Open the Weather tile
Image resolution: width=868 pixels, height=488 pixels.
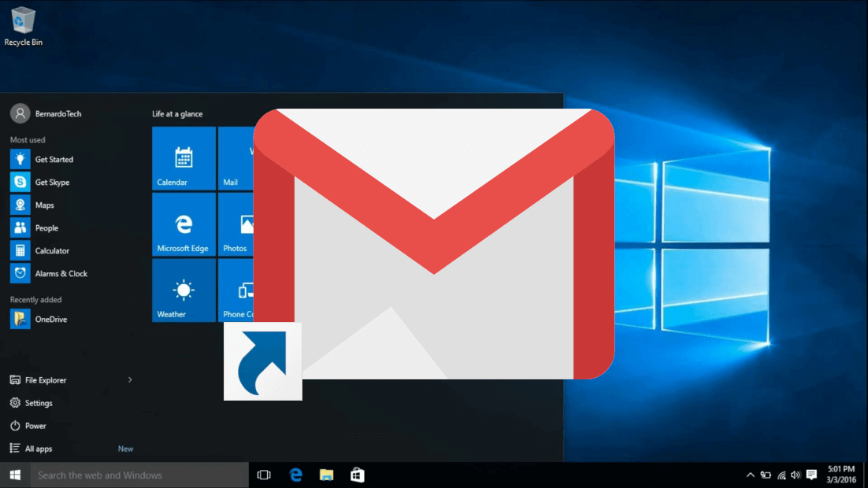tap(184, 290)
